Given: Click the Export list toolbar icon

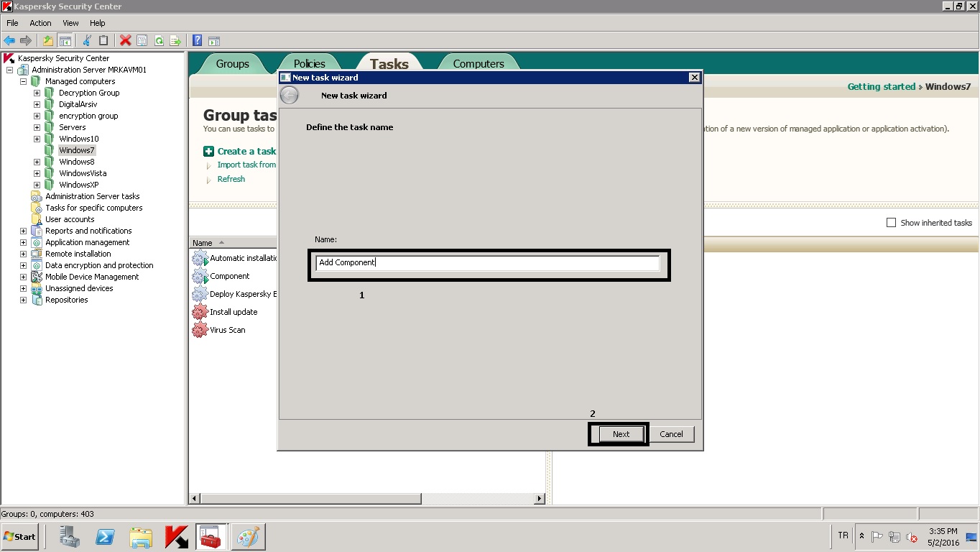Looking at the screenshot, I should pos(175,41).
